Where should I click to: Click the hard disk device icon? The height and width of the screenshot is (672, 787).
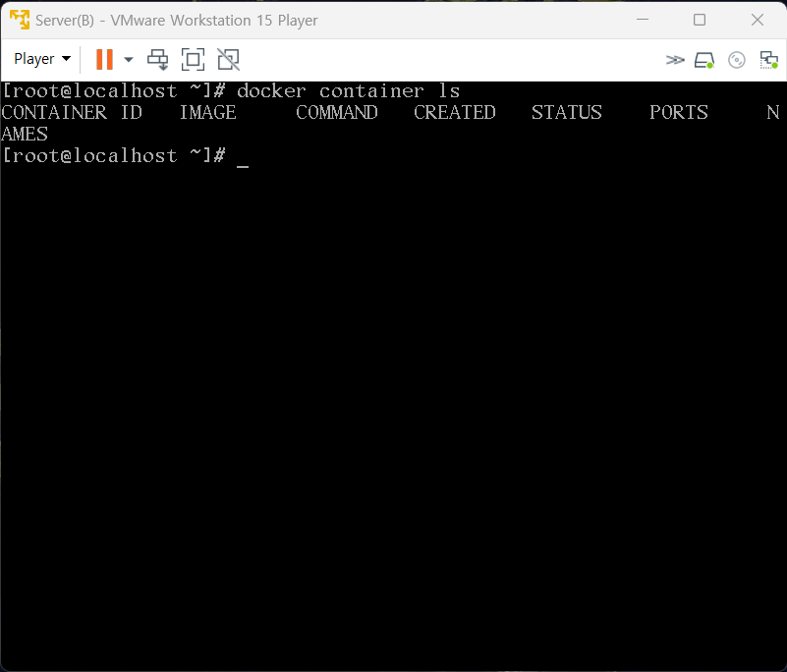704,60
